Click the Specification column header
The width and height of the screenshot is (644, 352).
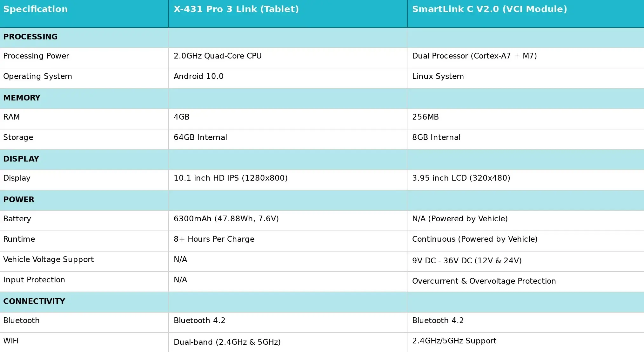click(x=35, y=9)
